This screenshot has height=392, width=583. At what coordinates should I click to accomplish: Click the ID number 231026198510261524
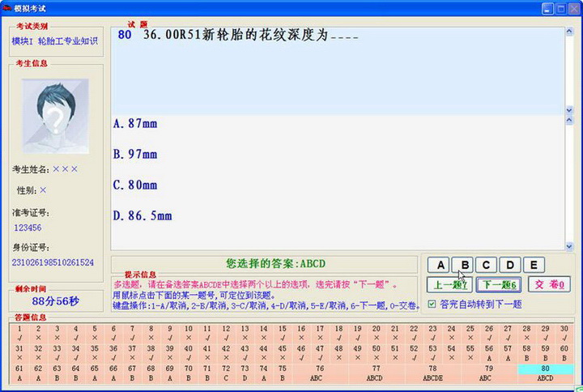coord(53,262)
